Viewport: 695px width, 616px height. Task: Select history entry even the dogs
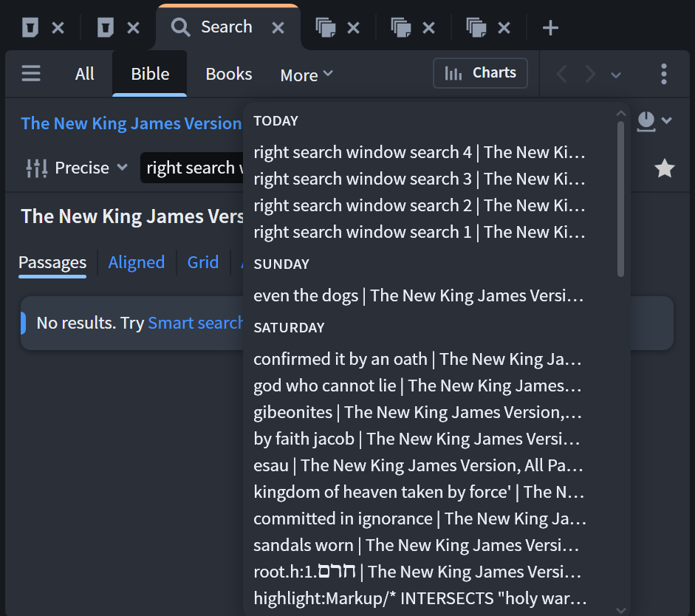coord(419,295)
